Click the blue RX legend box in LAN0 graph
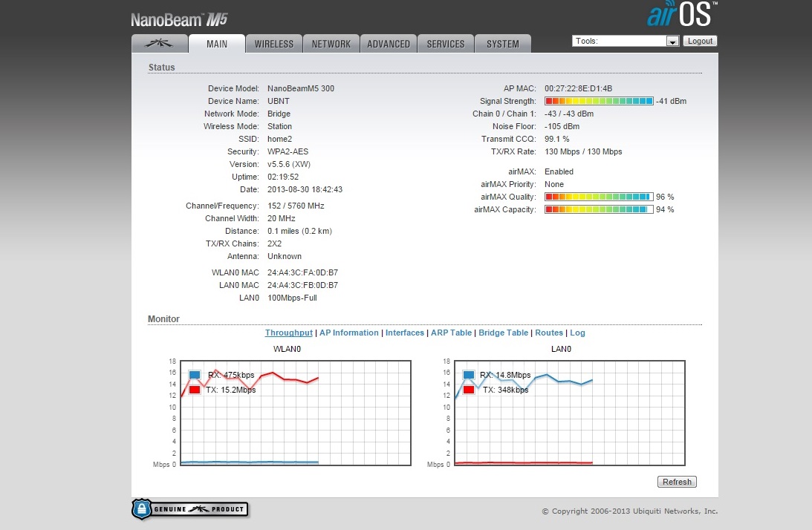812x530 pixels. pos(469,375)
